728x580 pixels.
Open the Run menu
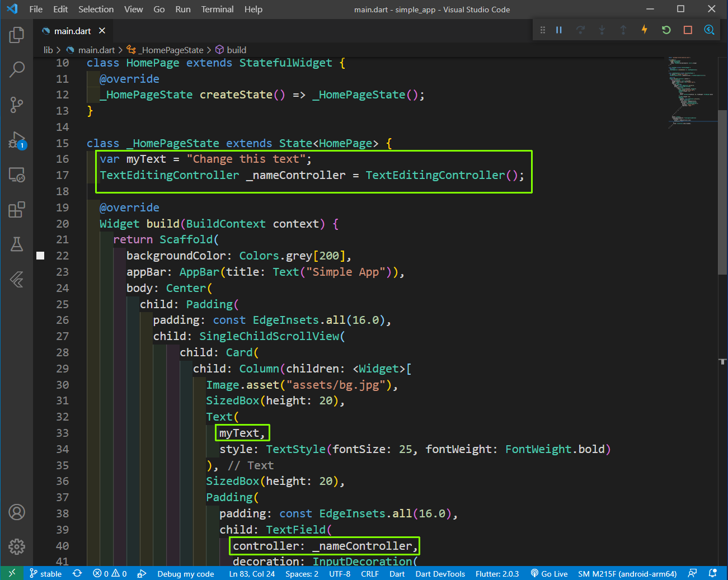[x=183, y=10]
